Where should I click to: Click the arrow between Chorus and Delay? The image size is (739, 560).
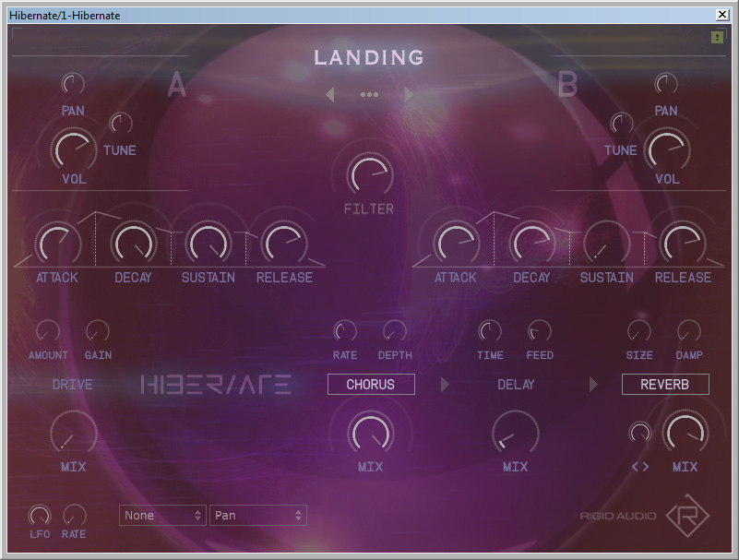(445, 385)
